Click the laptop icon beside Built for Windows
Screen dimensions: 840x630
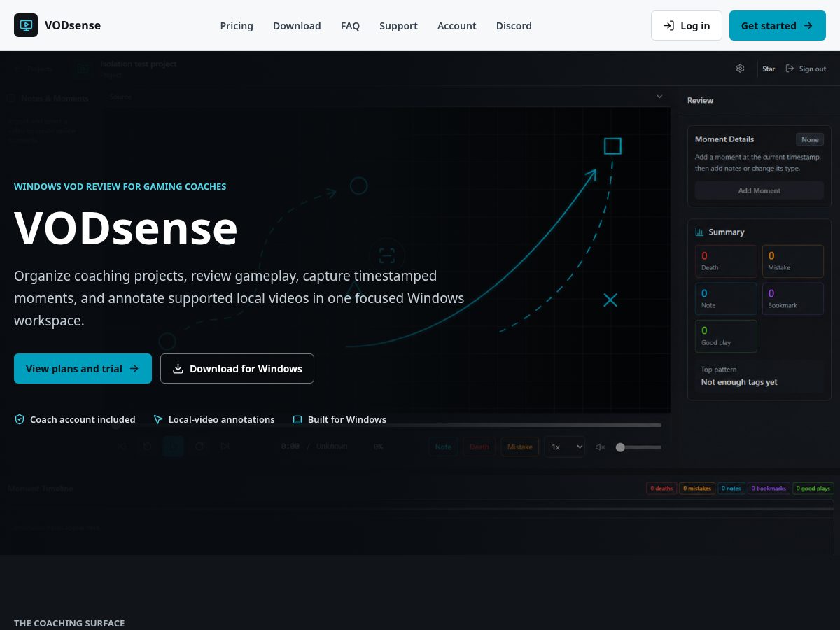pos(297,419)
